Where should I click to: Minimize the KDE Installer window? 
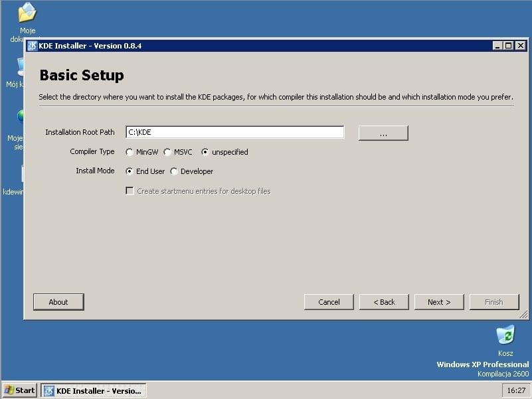pos(497,46)
